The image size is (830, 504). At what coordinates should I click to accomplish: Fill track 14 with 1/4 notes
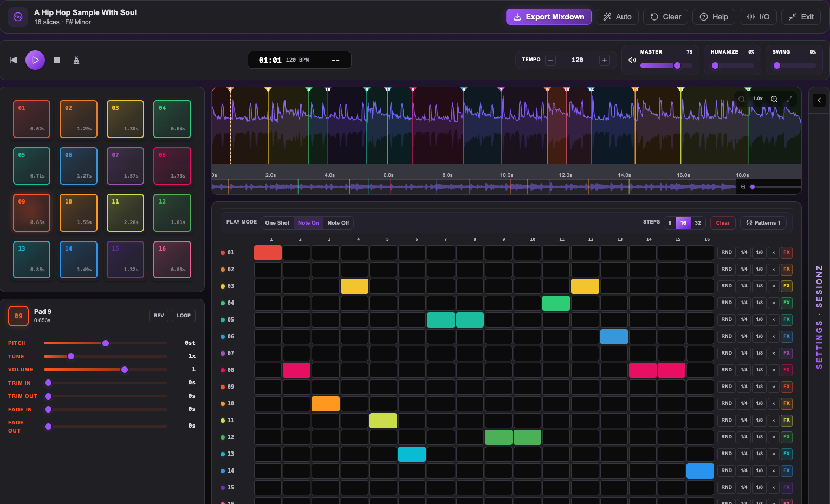click(744, 470)
